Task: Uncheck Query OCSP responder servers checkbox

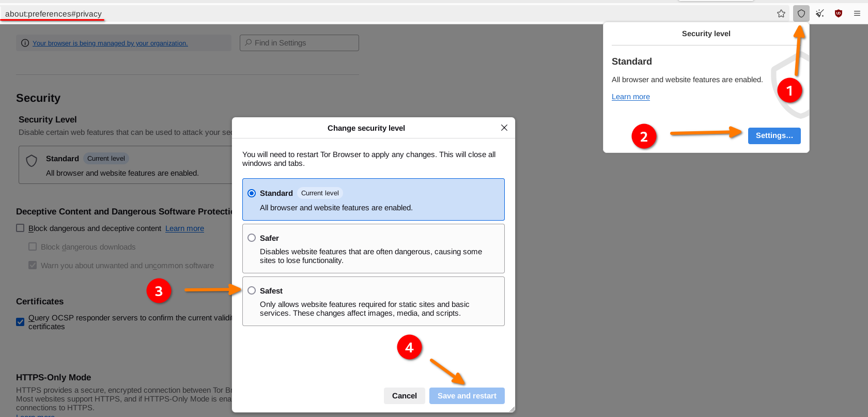Action: point(20,322)
